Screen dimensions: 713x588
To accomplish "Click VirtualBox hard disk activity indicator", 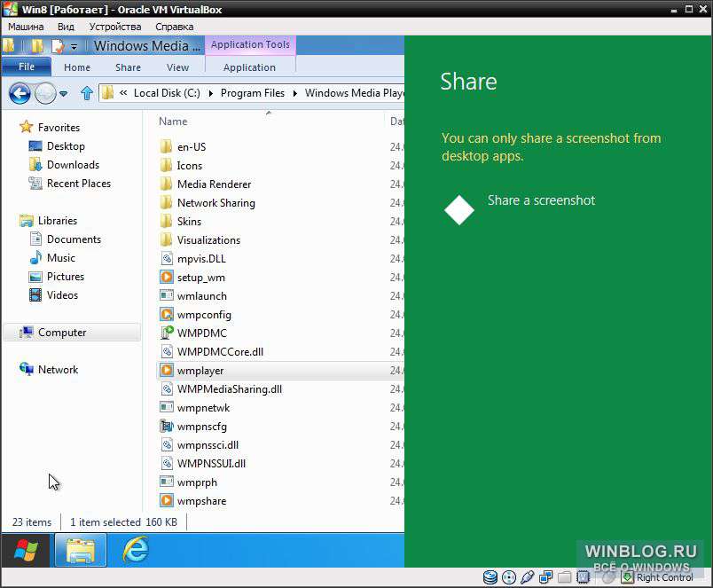I will point(490,577).
